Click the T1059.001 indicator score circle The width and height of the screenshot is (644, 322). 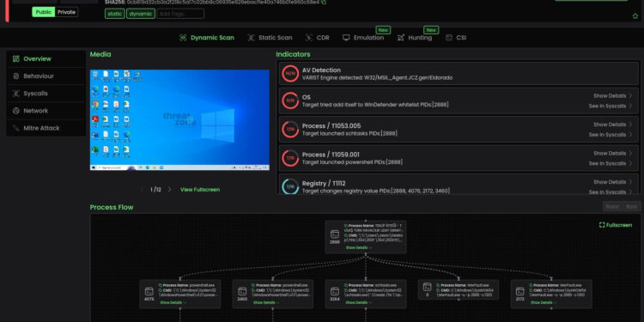pyautogui.click(x=290, y=158)
